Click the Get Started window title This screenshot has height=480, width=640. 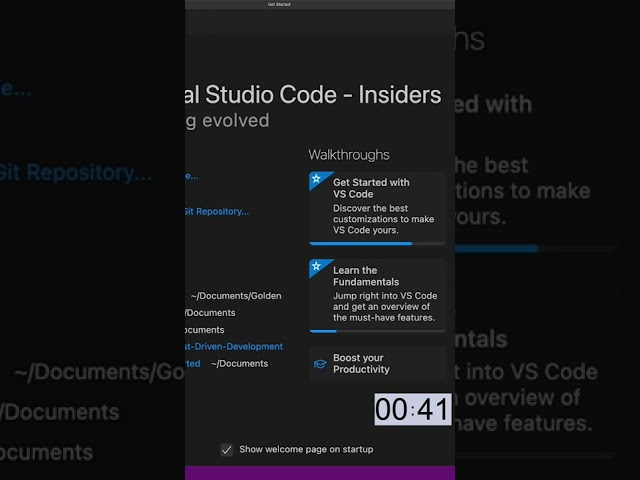pos(279,4)
